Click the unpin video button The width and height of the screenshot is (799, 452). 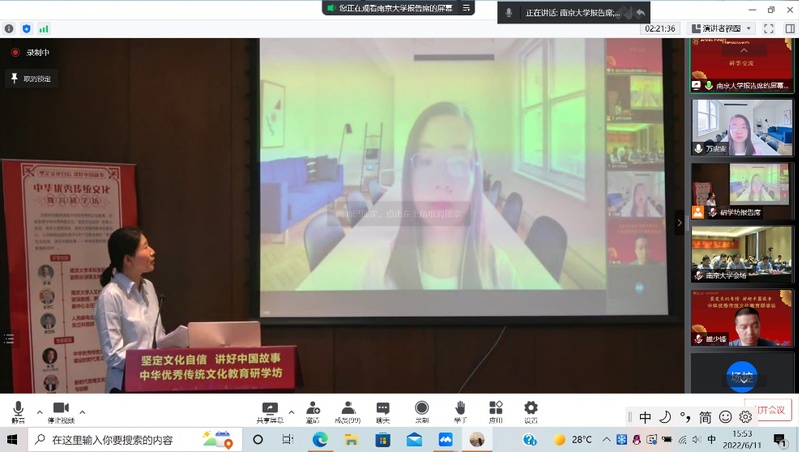point(31,78)
